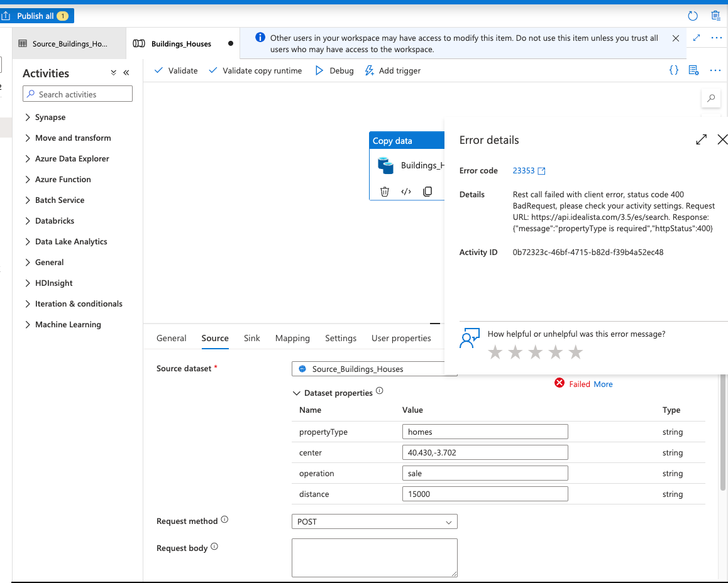Clone the Copy data activity icon

(427, 192)
